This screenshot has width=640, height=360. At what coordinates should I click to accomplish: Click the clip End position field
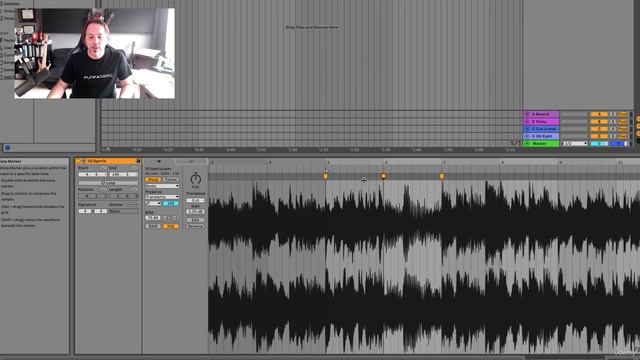(x=124, y=174)
